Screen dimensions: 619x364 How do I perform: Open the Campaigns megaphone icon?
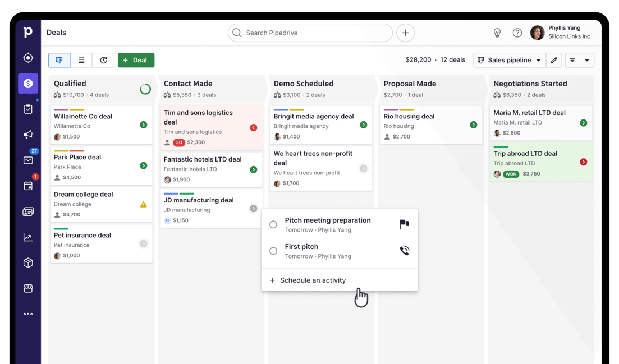point(28,135)
